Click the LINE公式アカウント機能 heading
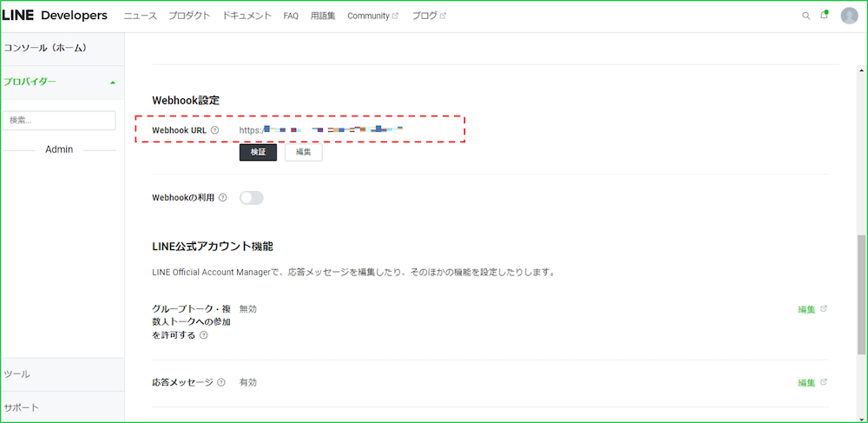Viewport: 868px width, 423px height. point(213,247)
